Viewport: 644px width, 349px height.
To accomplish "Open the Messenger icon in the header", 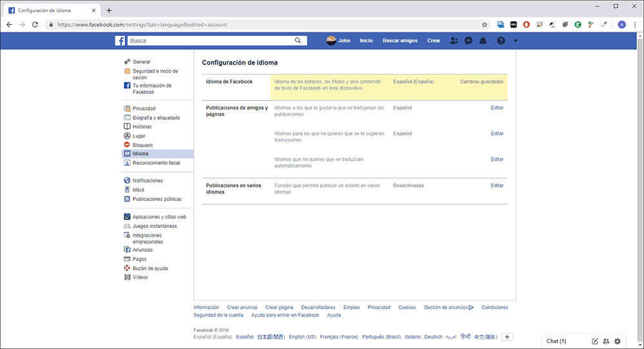I will tap(468, 41).
